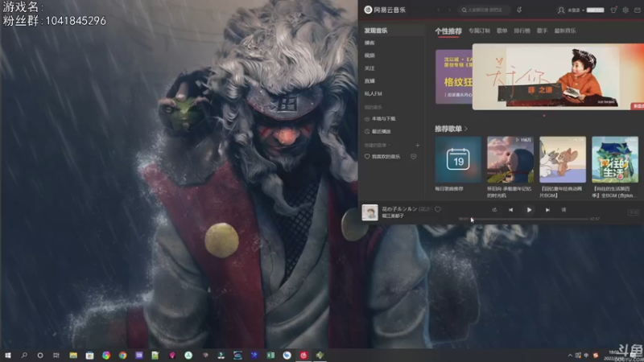Switch to the 歌单 tab
Viewport: 644px width, 362px height.
[x=502, y=31]
